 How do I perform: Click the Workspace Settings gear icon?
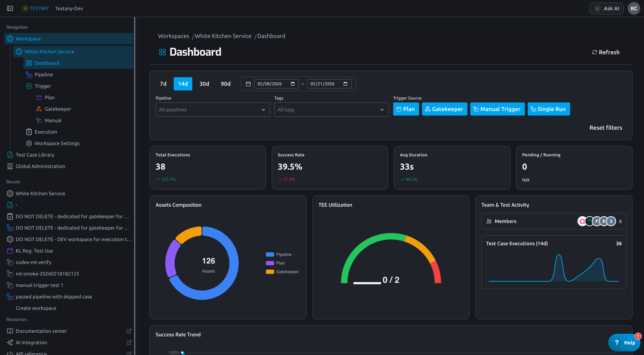click(29, 143)
